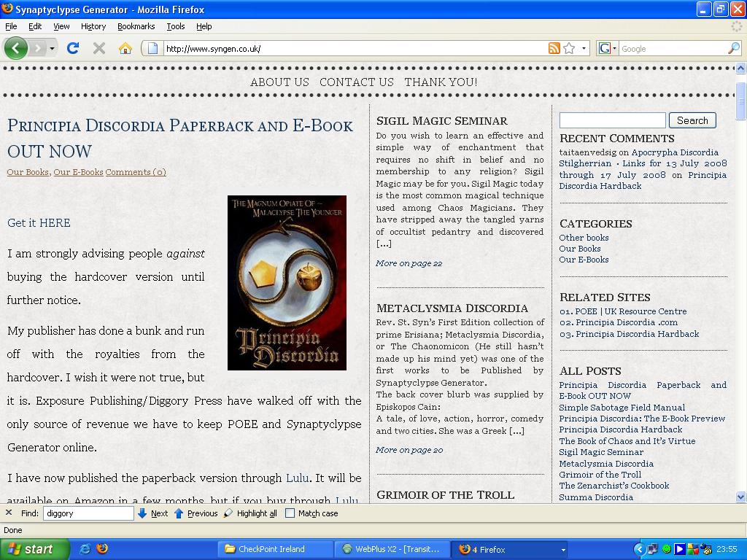Image resolution: width=747 pixels, height=560 pixels.
Task: Subscribe via the orange RSS feed icon
Action: (554, 48)
